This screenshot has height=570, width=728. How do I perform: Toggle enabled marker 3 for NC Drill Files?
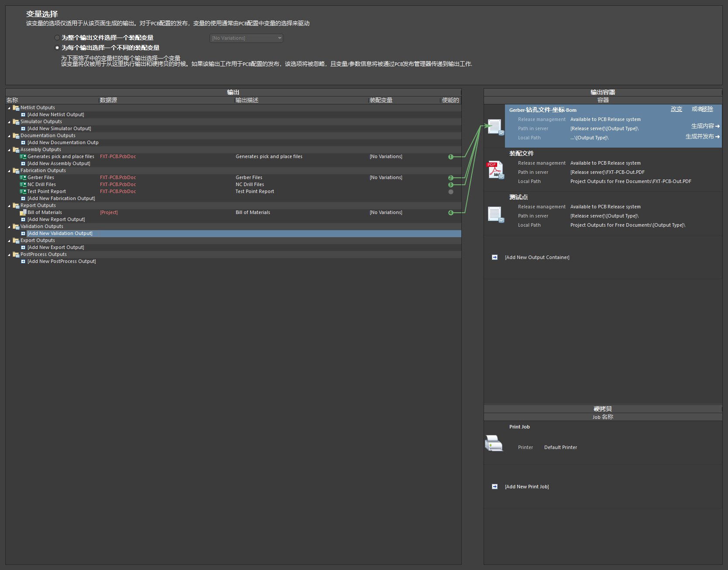[x=451, y=185]
